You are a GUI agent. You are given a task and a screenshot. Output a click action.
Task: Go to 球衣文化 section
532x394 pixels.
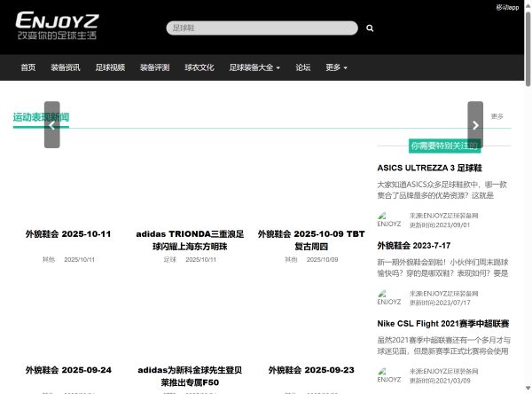[199, 67]
